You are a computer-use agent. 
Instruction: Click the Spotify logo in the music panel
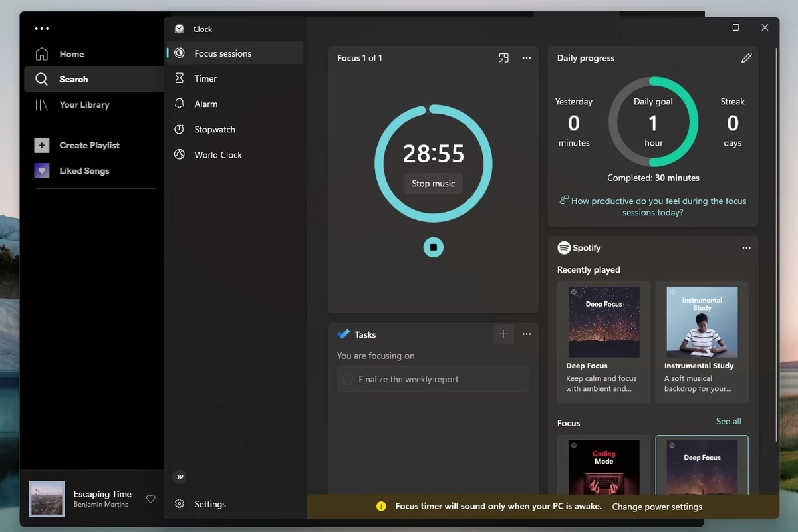[x=564, y=247]
